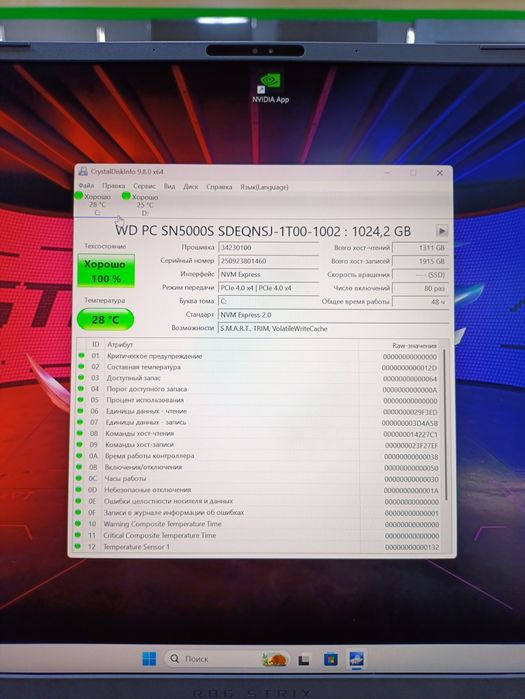This screenshot has width=525, height=699.
Task: Click the green status dot for attribute 03
Action: point(81,378)
